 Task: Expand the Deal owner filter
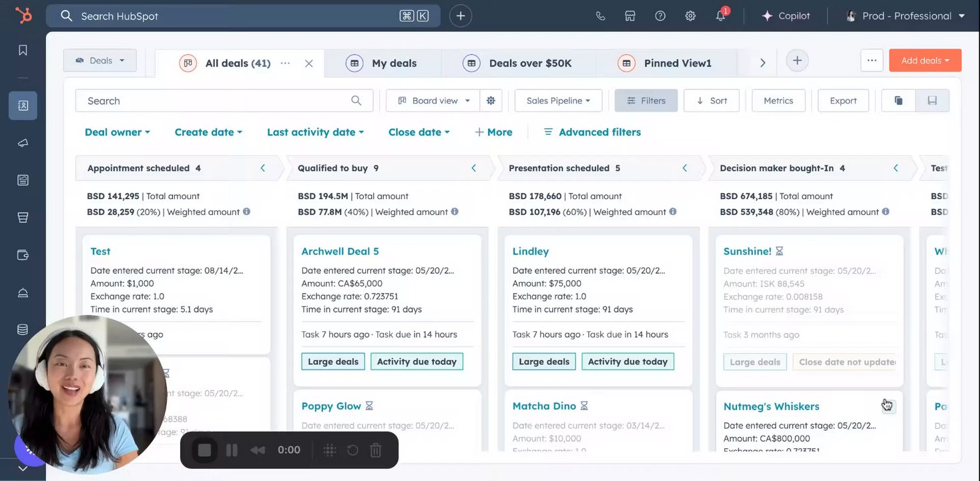coord(117,132)
